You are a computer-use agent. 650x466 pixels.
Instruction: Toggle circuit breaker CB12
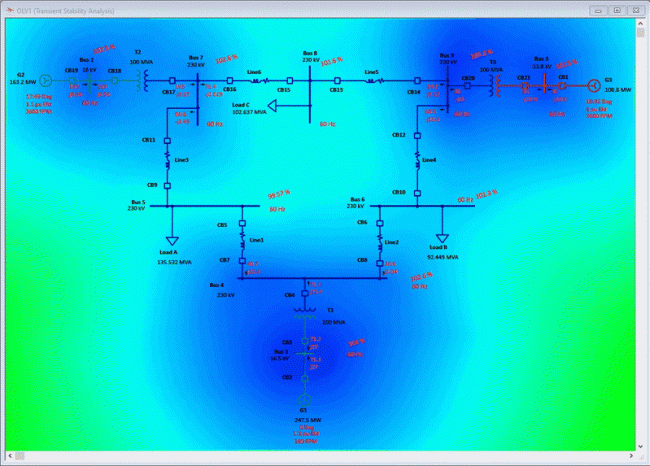click(x=417, y=135)
